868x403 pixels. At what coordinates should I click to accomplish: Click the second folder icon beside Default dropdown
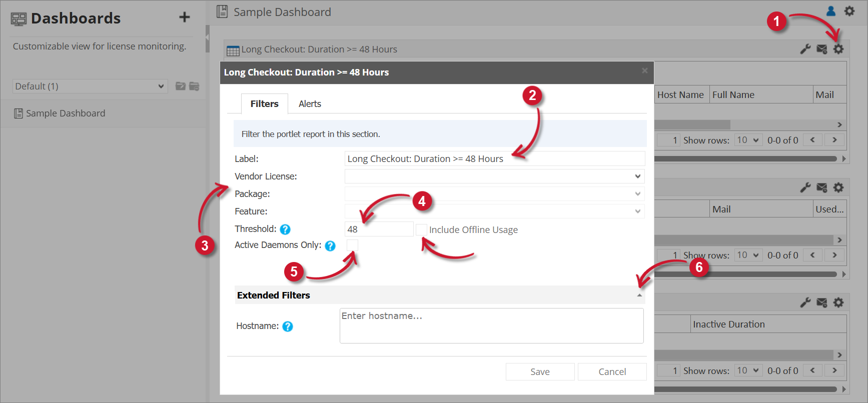(x=194, y=86)
